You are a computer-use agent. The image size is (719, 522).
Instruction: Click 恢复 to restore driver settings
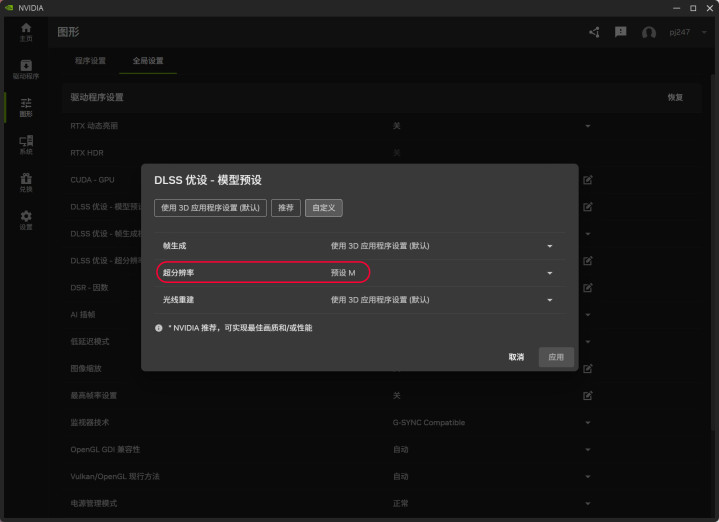675,97
